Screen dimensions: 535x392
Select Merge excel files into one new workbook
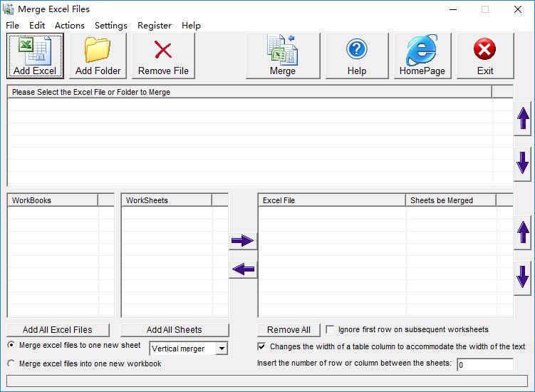[11, 363]
